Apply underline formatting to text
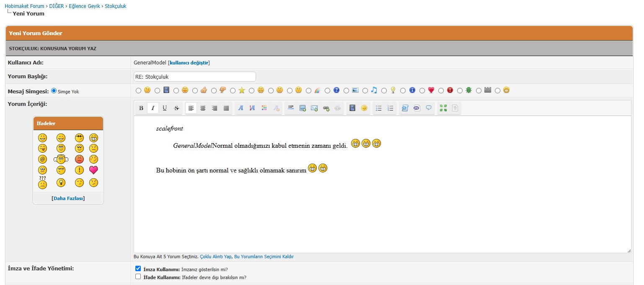 (x=165, y=108)
